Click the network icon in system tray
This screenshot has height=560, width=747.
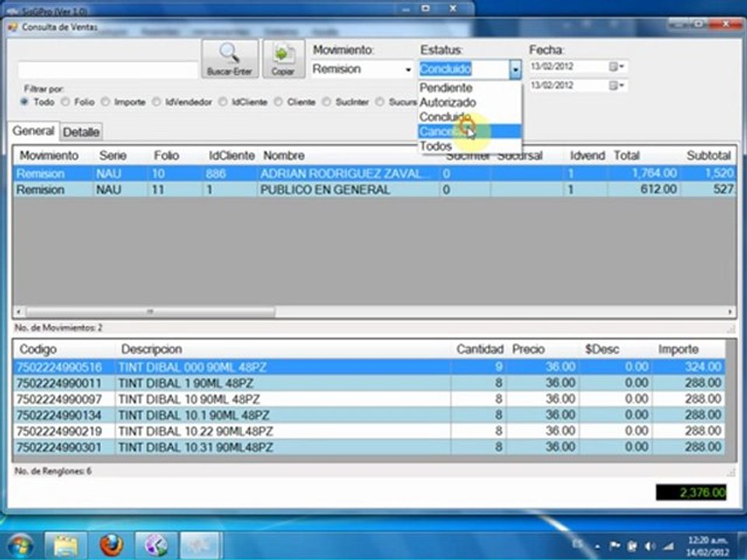click(668, 546)
